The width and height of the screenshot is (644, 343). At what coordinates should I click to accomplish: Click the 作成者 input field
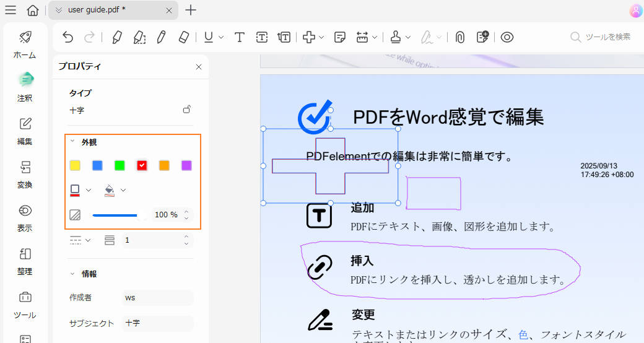point(158,298)
